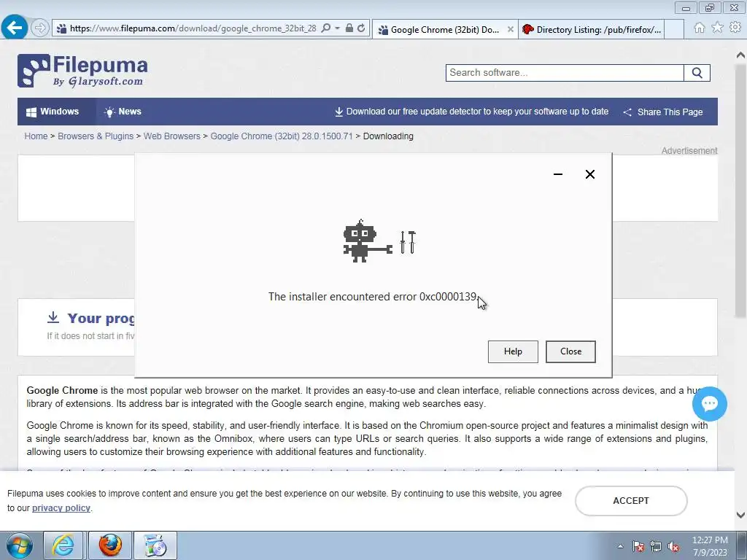Click the site search magnifier button
The image size is (747, 560).
697,73
